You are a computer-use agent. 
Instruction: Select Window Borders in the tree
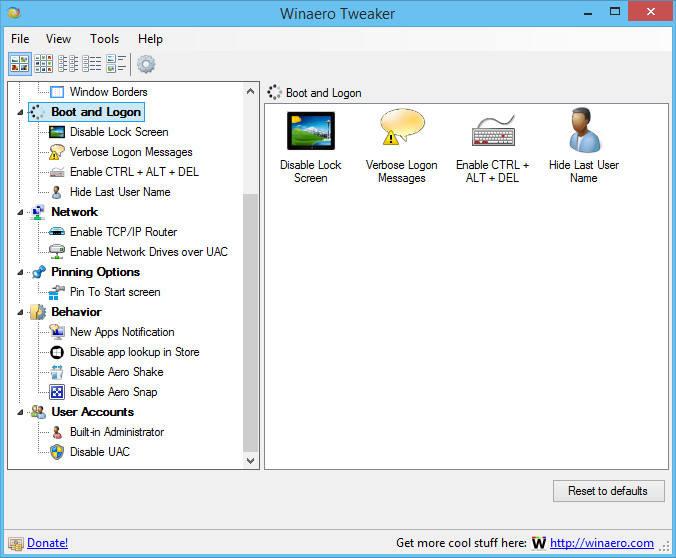(109, 92)
